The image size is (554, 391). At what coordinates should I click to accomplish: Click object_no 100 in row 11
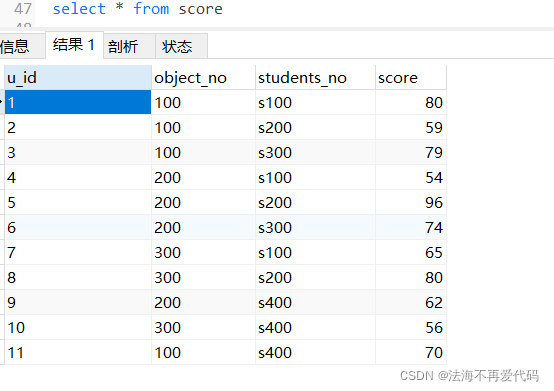pos(203,353)
